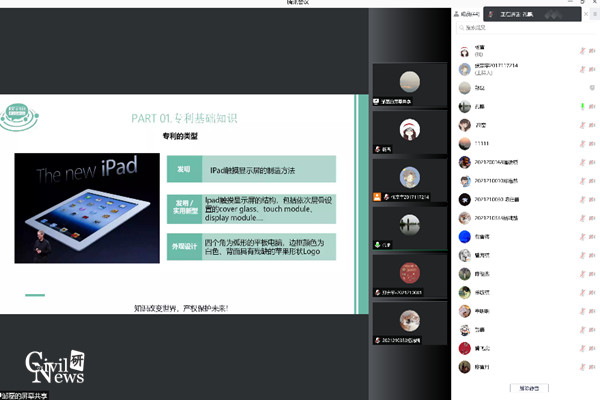Click the headphone avatar of the first member

[465, 51]
